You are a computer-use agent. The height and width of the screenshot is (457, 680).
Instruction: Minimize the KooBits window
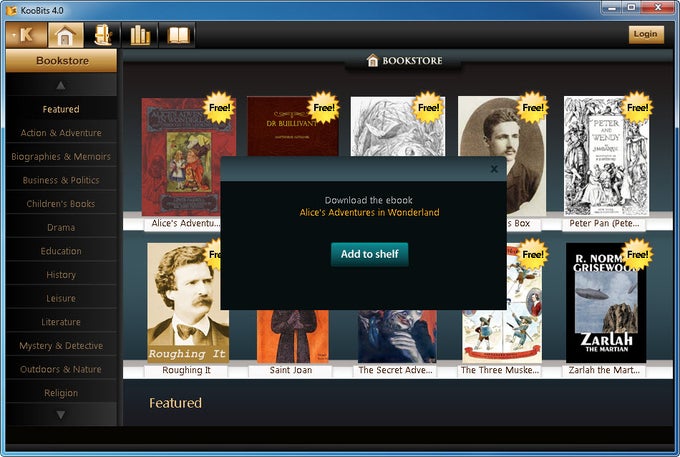612,7
